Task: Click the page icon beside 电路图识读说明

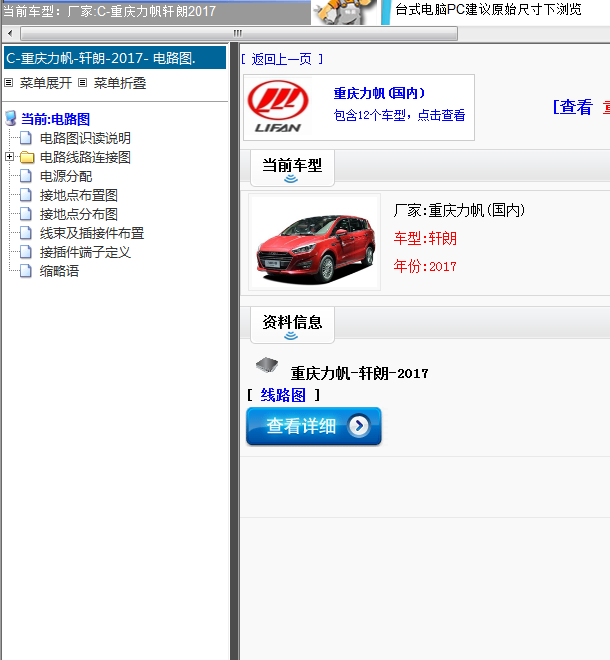Action: (x=27, y=138)
